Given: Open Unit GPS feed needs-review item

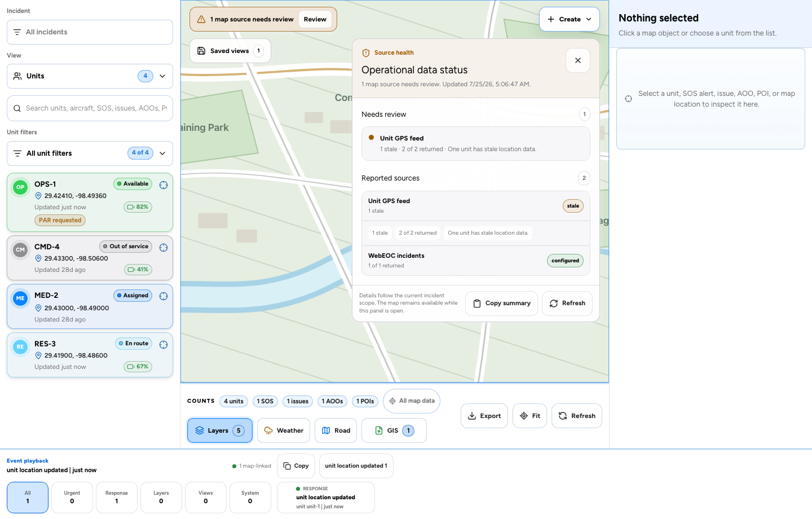Looking at the screenshot, I should click(x=475, y=144).
